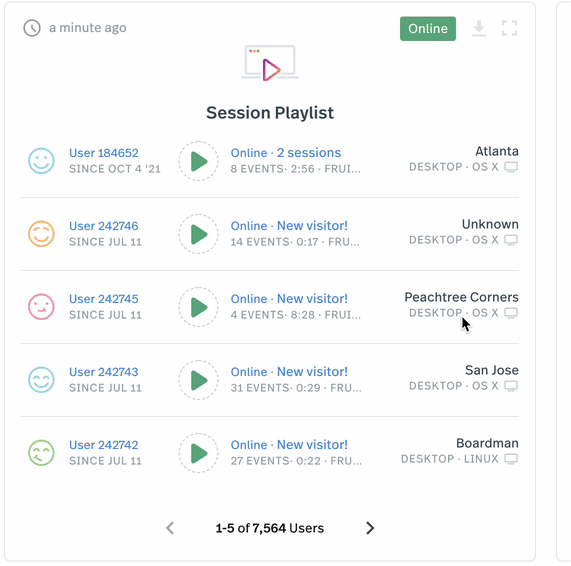Play session for User 242743
This screenshot has width=571, height=566.
tap(198, 380)
